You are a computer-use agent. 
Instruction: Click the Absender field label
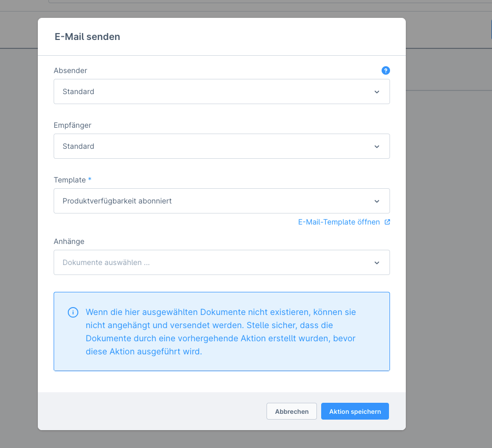[70, 70]
